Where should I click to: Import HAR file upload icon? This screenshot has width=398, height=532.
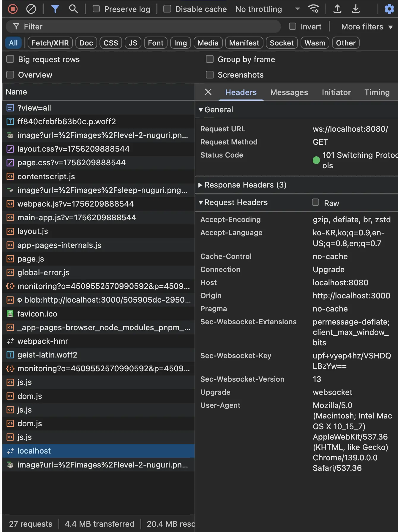[337, 9]
